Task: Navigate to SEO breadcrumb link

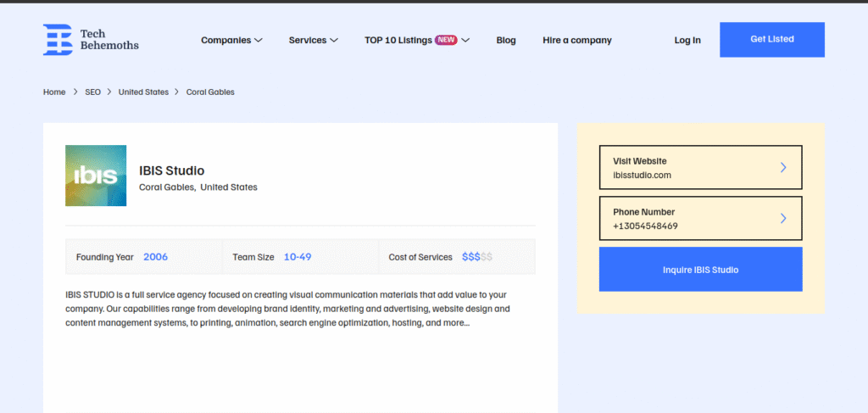Action: [92, 92]
